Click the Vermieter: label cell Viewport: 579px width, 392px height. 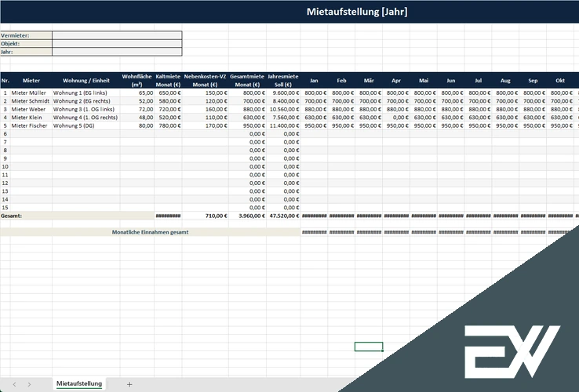26,35
